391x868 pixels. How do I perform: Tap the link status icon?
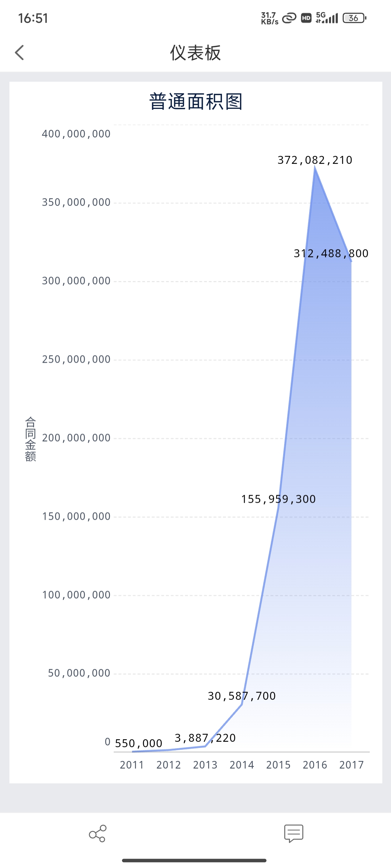click(x=289, y=18)
